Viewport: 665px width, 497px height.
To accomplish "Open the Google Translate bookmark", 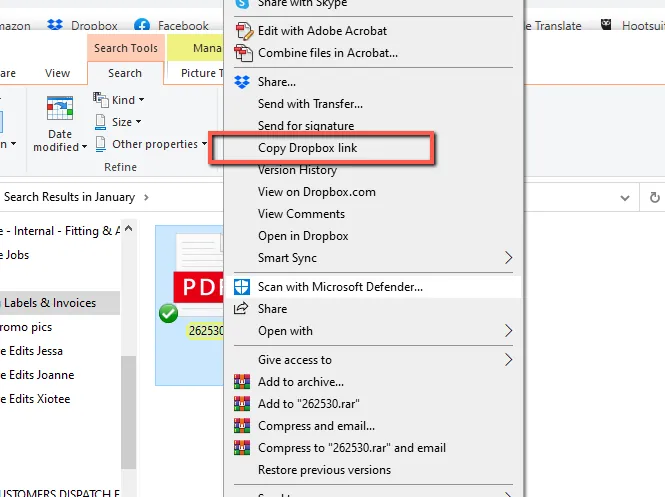I will [553, 26].
